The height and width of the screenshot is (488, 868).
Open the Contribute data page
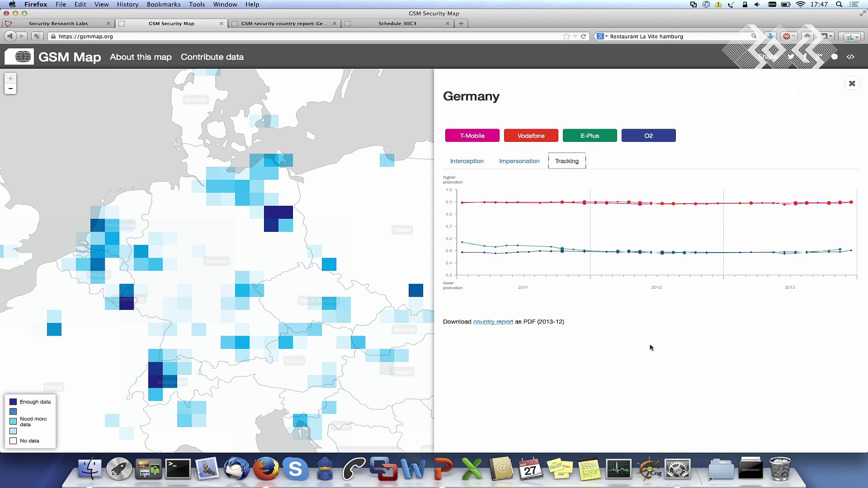point(212,57)
